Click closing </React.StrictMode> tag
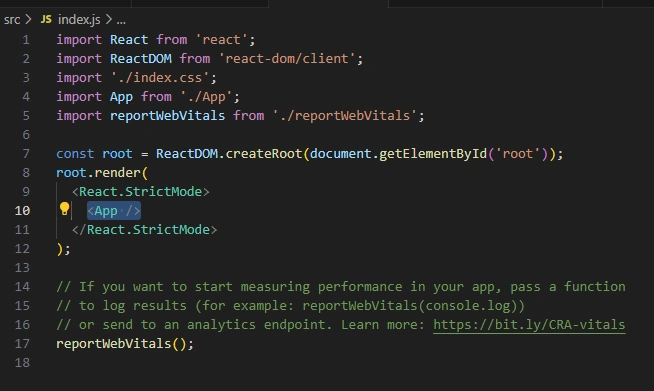Viewport: 654px width, 391px height. [x=144, y=230]
